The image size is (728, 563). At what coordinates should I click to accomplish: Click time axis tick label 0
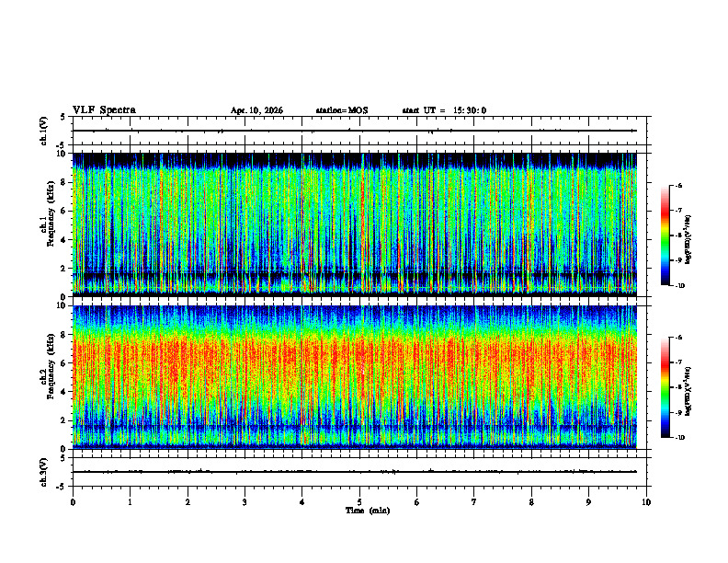pyautogui.click(x=73, y=502)
